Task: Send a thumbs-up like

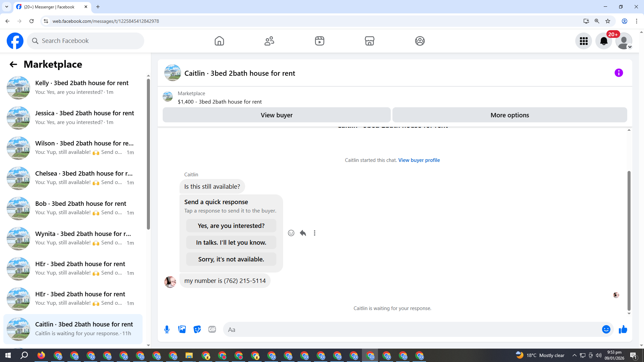Action: point(623,329)
